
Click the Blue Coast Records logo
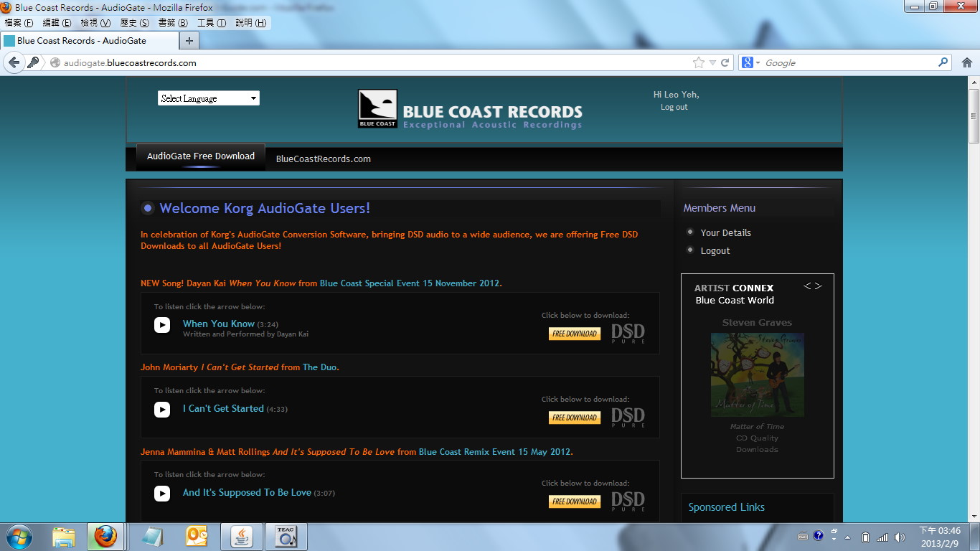tap(470, 109)
